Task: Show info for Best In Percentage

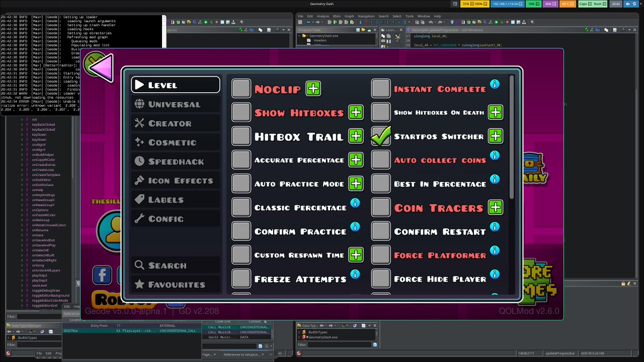Action: point(494,179)
